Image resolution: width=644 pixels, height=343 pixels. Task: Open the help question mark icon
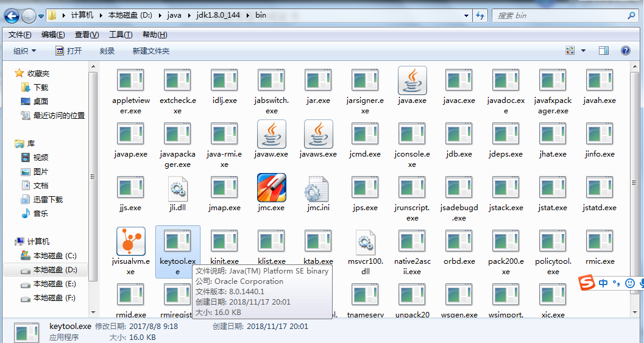(626, 51)
